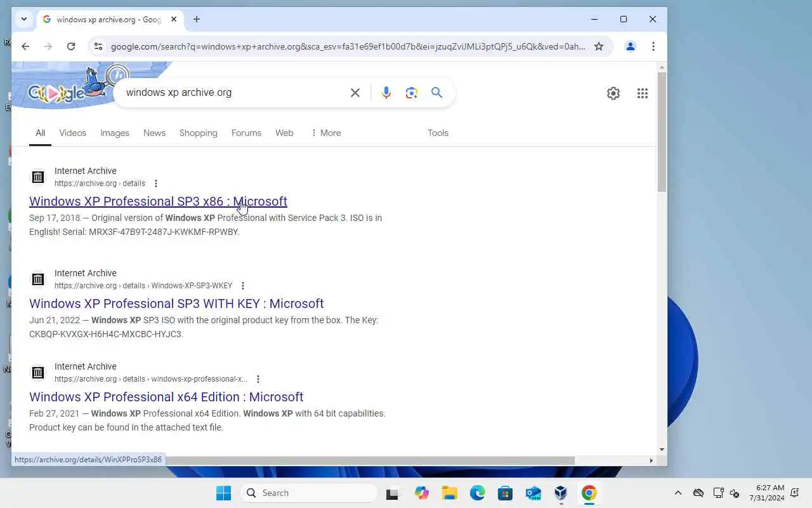Viewport: 812px width, 508px height.
Task: Click the taskbar Search box
Action: click(x=309, y=493)
